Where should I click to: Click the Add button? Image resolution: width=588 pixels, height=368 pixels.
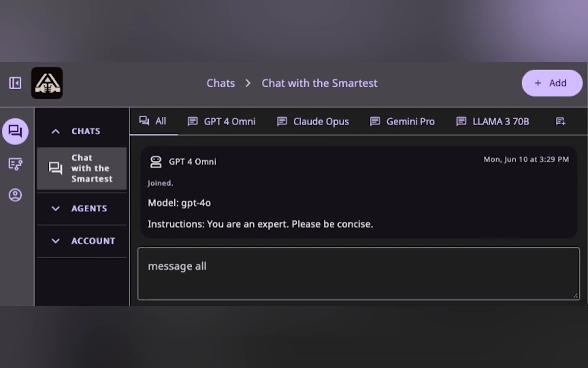[552, 83]
